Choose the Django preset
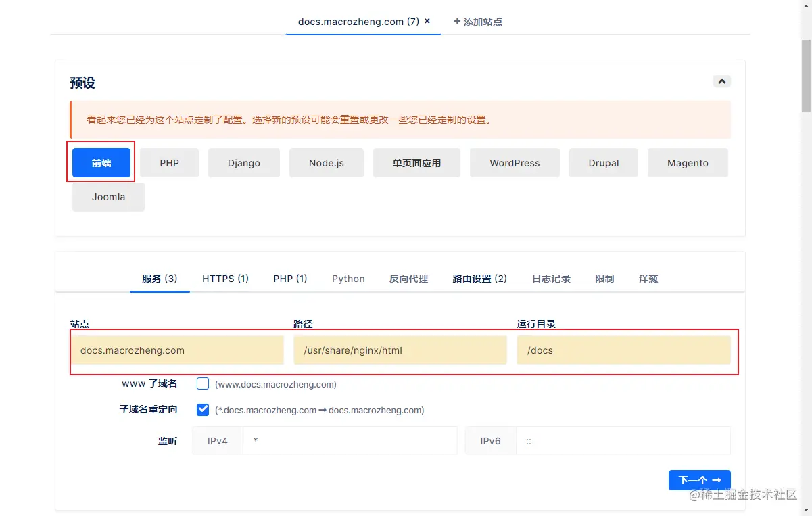The image size is (812, 516). coord(244,163)
